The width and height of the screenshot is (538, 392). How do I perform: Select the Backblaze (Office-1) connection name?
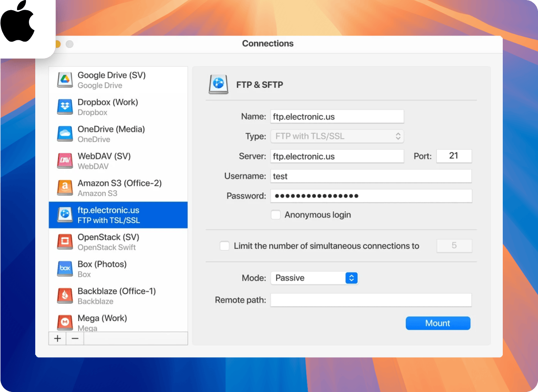click(117, 291)
